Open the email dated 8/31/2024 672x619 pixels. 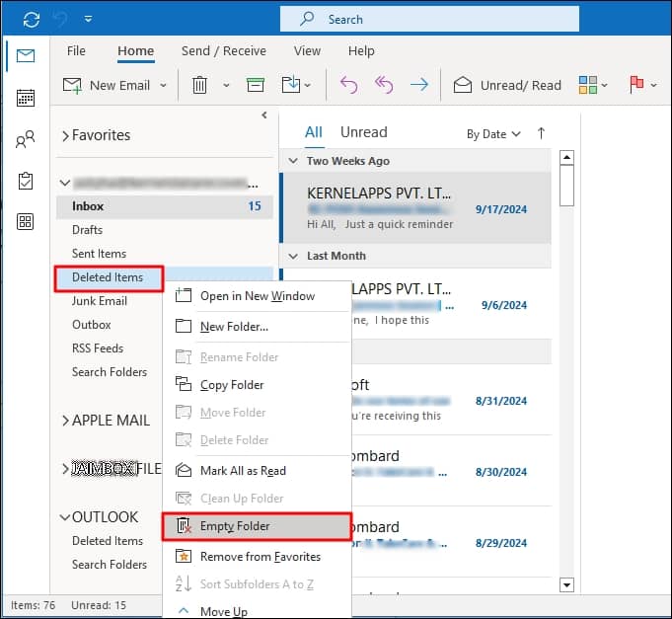coord(451,400)
